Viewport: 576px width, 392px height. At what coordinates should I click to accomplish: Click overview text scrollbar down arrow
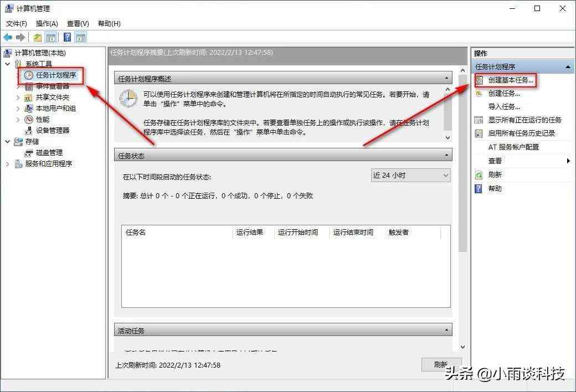[448, 137]
